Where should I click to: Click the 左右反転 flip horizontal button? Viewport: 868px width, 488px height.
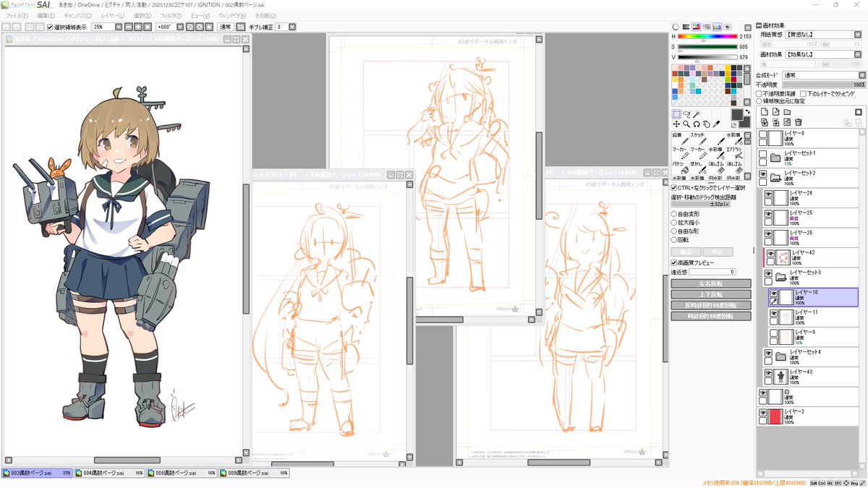pyautogui.click(x=710, y=284)
